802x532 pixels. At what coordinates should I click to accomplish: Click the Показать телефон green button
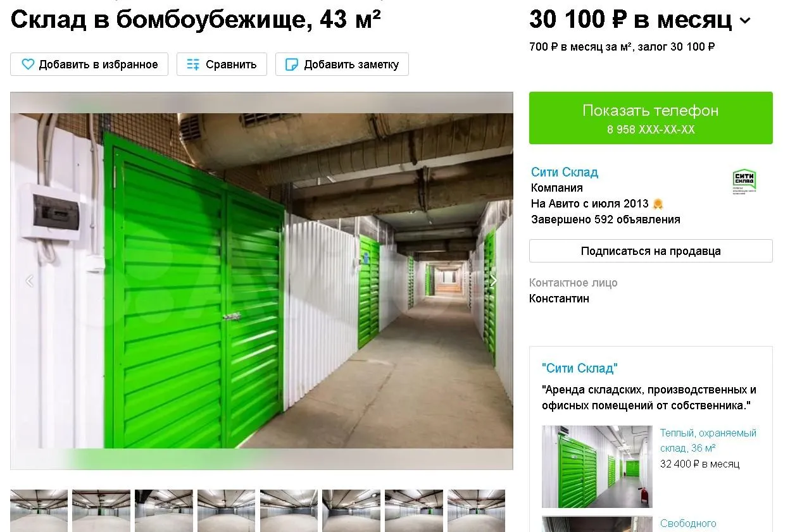651,118
